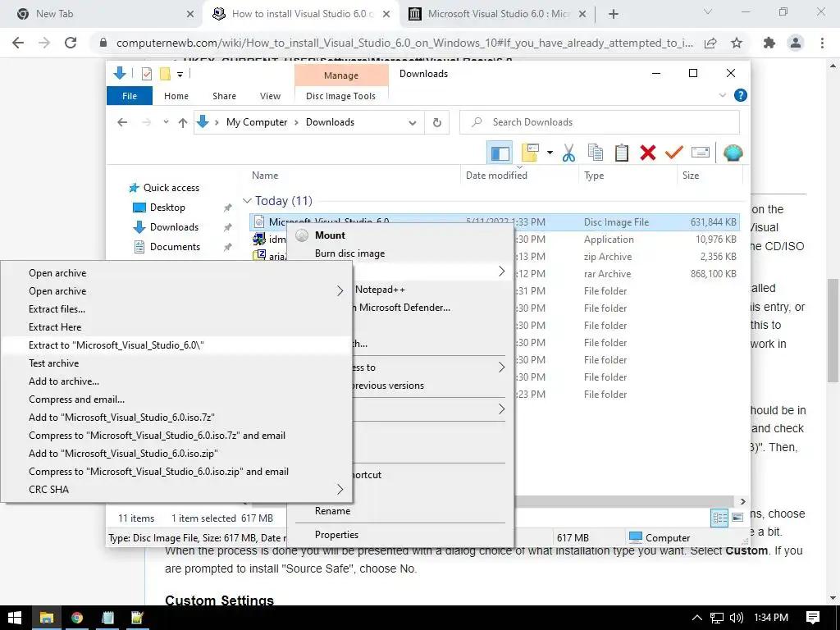Click the Properties icon in quick access toolbar
The width and height of the screenshot is (840, 630).
click(x=146, y=74)
